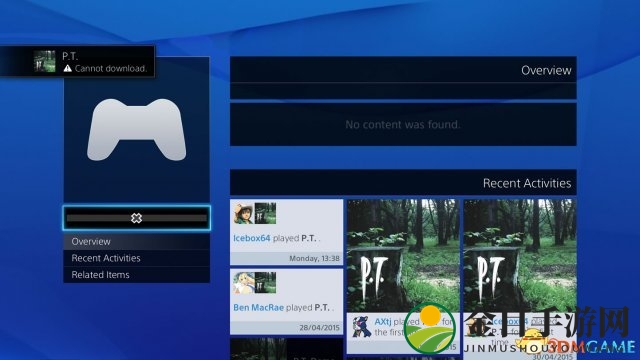640x360 pixels.
Task: Click the large controller icon
Action: (x=137, y=129)
